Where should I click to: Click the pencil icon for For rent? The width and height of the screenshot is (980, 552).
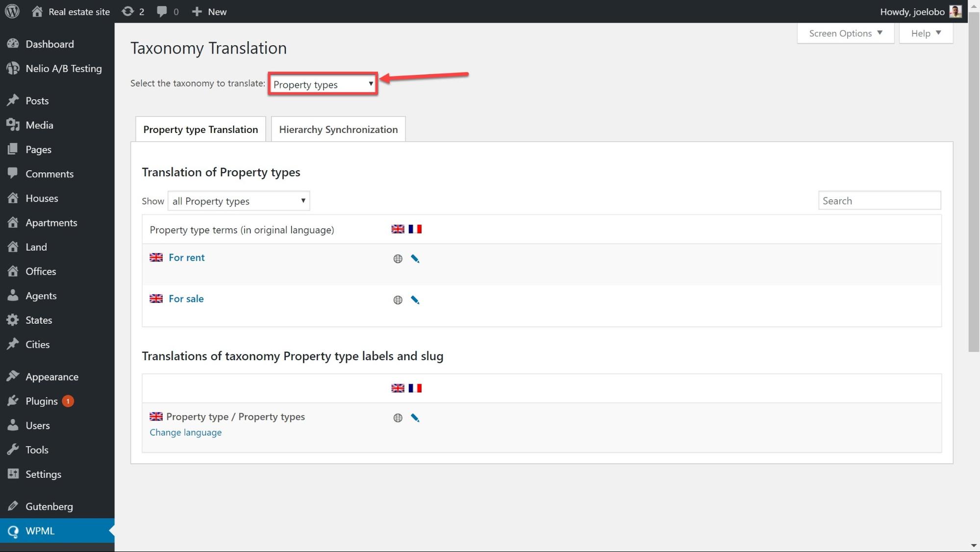[415, 259]
